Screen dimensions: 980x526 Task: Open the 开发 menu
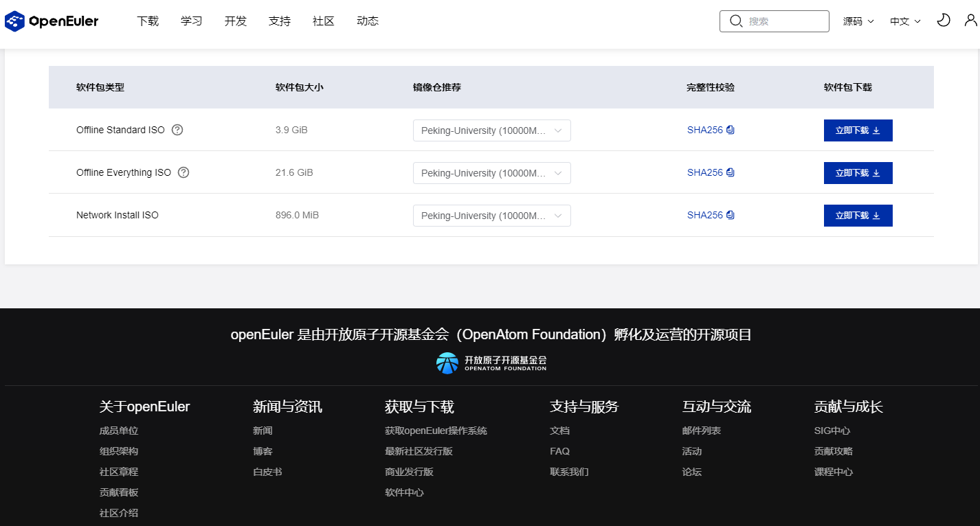(236, 21)
